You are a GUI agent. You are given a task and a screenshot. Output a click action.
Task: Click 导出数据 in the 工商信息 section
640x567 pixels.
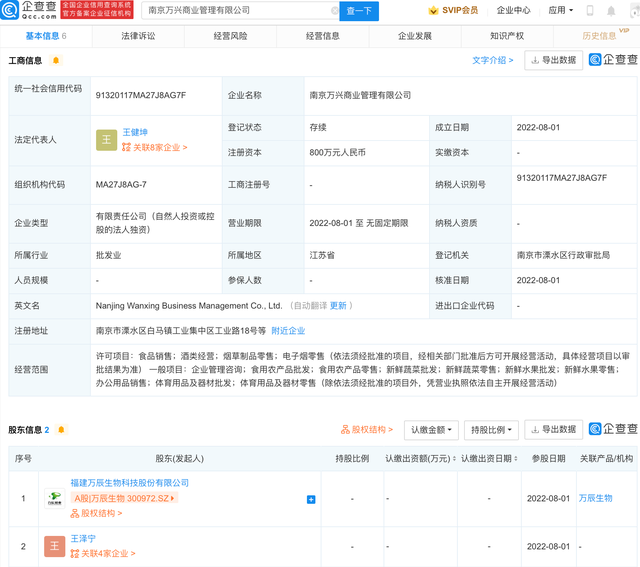[552, 60]
